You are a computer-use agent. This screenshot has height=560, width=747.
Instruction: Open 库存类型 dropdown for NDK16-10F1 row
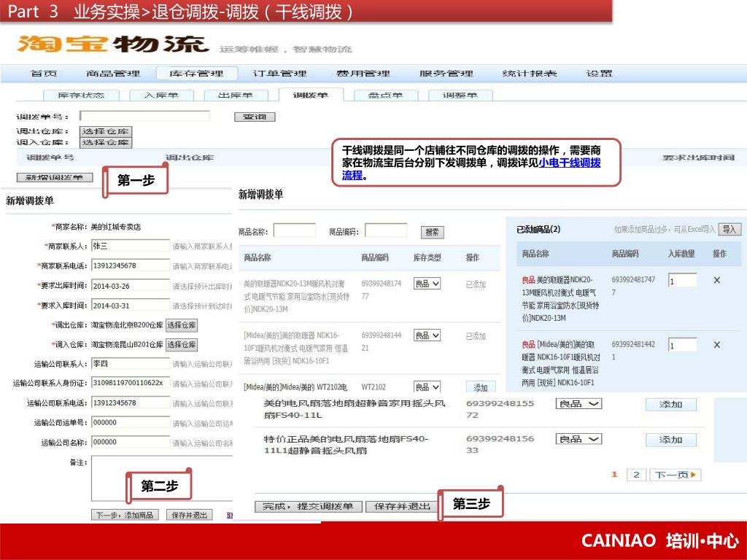coord(427,335)
